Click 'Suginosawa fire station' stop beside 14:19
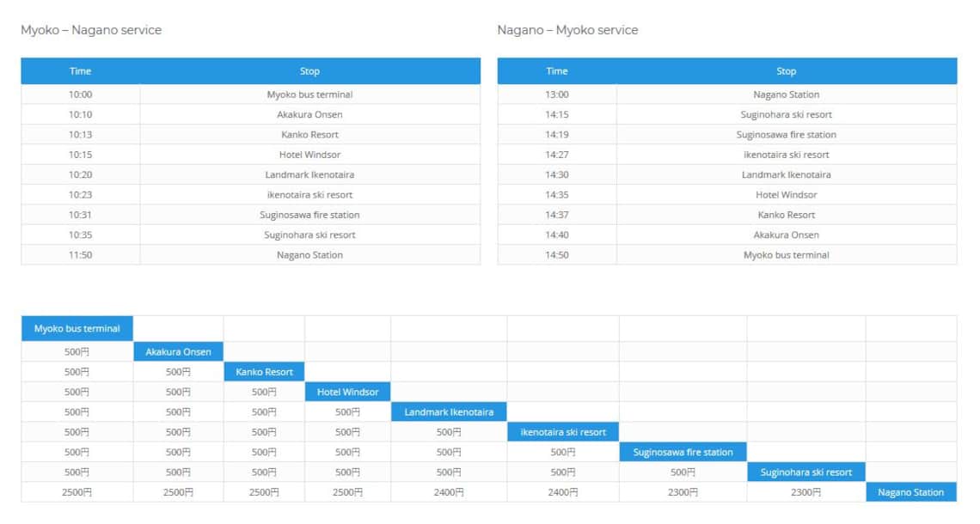This screenshot has height=524, width=980. pos(787,134)
